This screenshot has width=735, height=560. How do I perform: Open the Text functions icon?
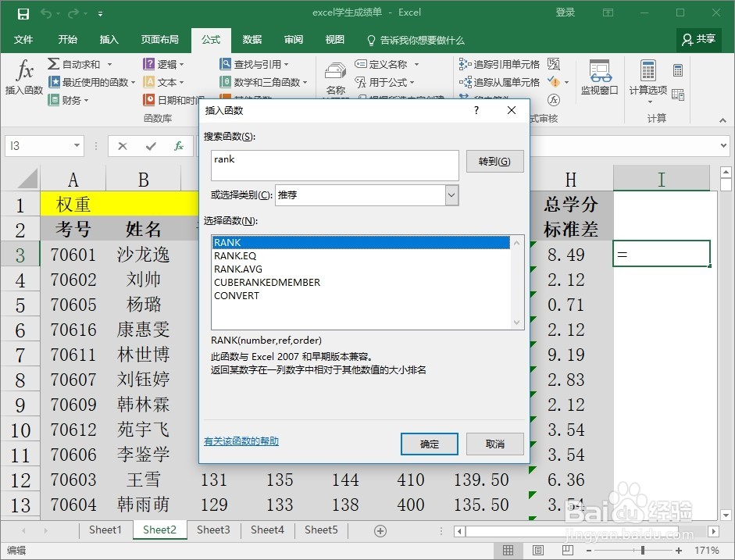[x=148, y=82]
